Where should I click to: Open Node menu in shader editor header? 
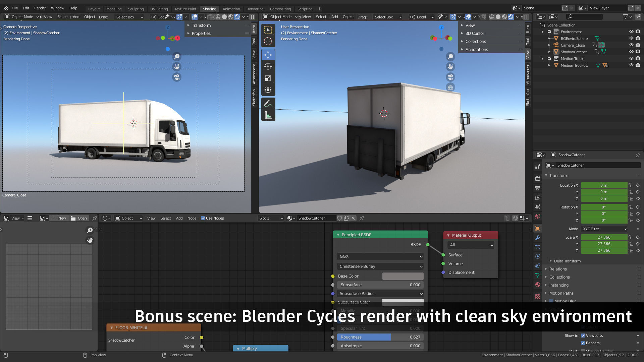coord(192,218)
